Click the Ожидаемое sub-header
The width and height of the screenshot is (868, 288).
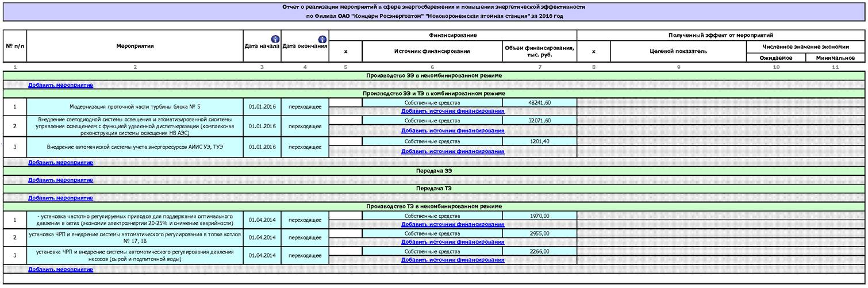coord(776,57)
